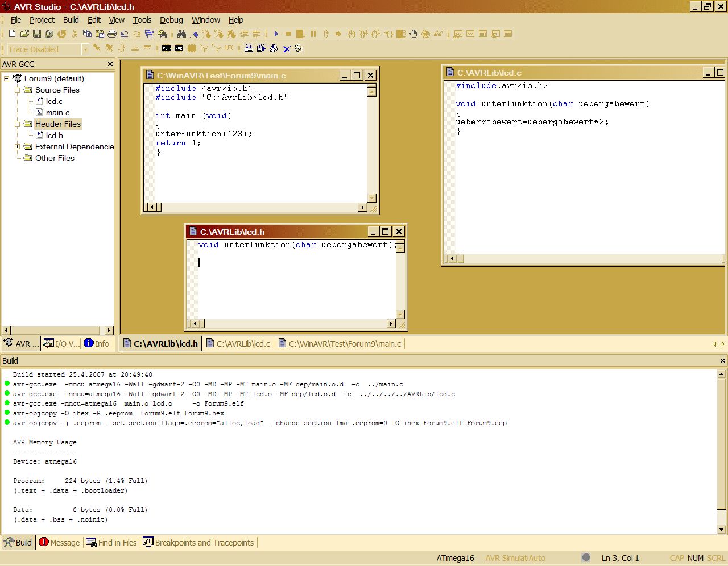Open the Debug menu
The width and height of the screenshot is (728, 566).
[x=171, y=20]
